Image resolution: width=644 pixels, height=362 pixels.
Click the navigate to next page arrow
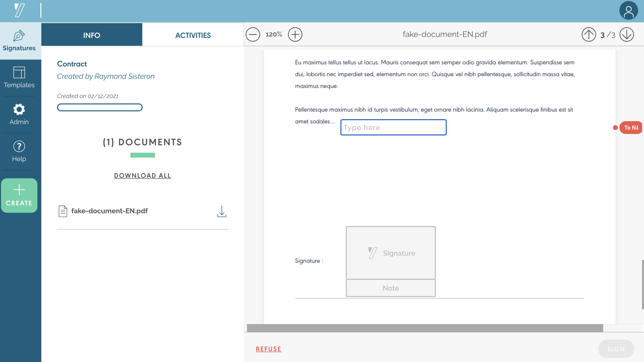point(627,34)
